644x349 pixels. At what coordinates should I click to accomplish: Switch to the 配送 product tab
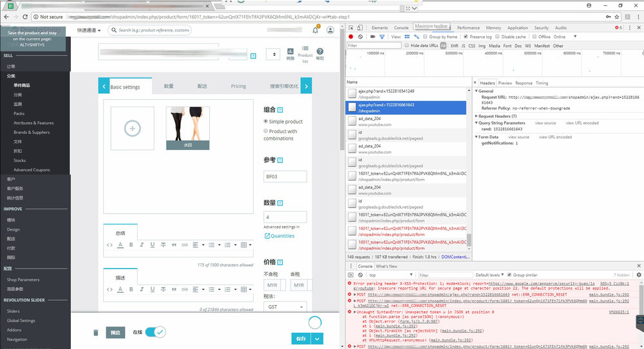tap(202, 86)
